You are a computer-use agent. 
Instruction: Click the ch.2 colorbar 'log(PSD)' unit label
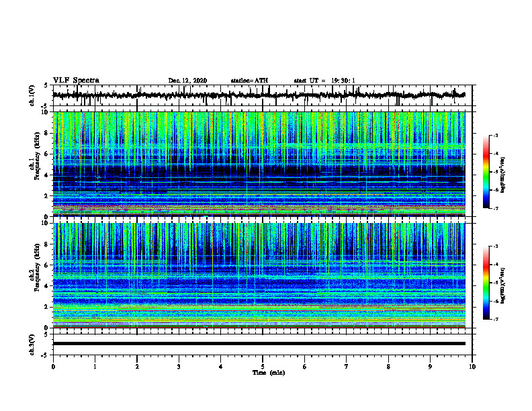tap(503, 285)
